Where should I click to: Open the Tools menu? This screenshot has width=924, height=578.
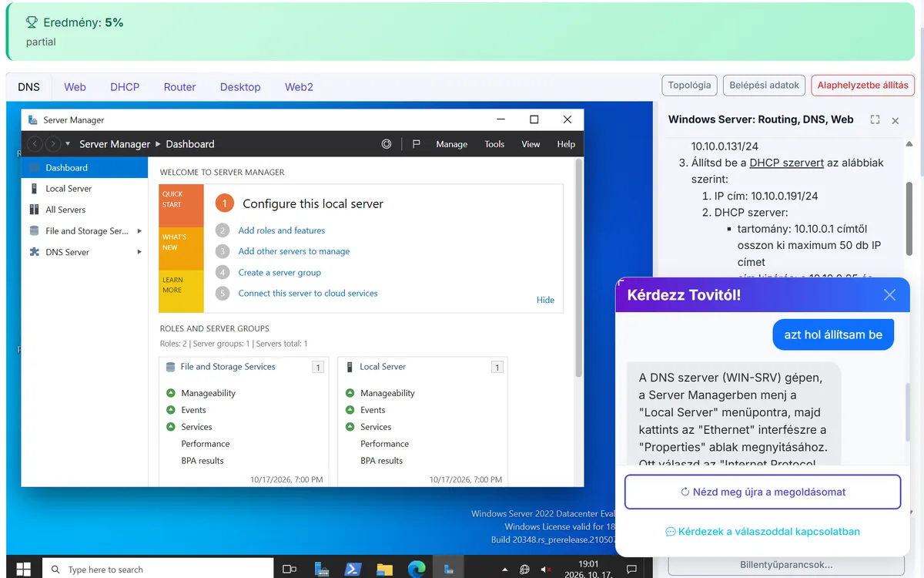[x=494, y=144]
